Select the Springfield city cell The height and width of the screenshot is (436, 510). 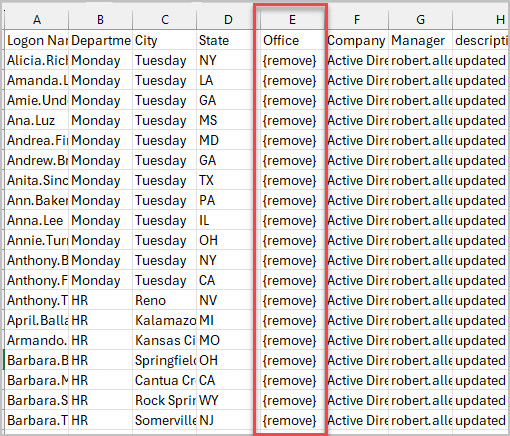pos(165,360)
